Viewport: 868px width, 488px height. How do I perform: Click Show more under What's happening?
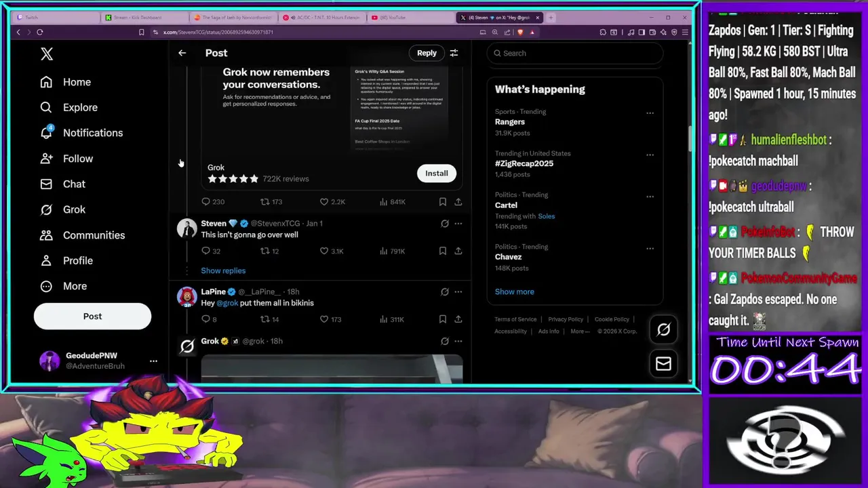click(x=514, y=291)
